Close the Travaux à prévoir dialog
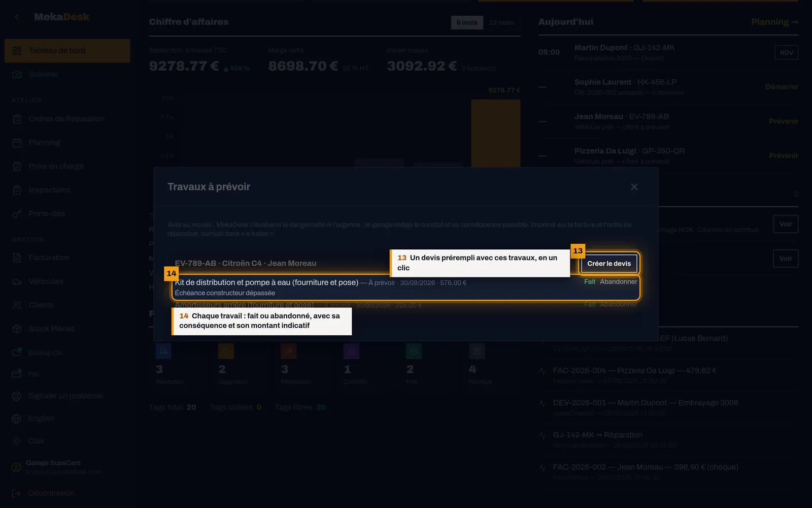 (634, 187)
